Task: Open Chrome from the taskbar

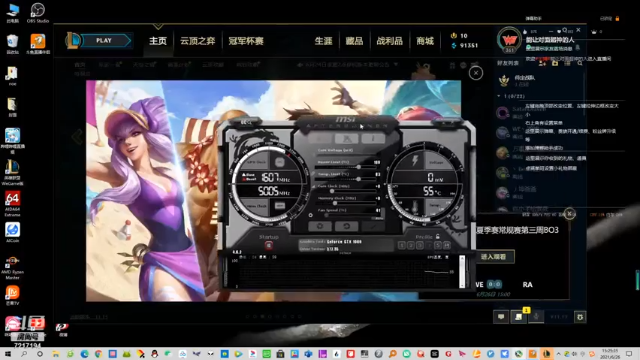Action: click(98, 354)
